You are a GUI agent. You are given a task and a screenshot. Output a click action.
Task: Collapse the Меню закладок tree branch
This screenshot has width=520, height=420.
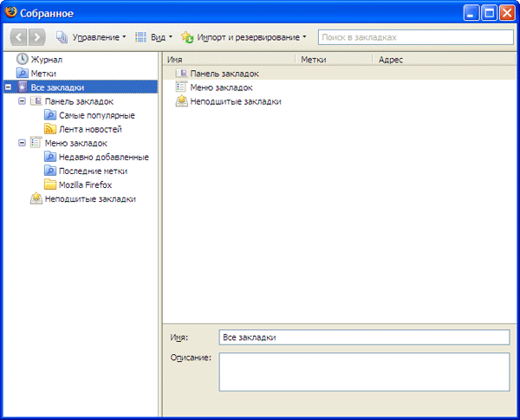coord(22,143)
